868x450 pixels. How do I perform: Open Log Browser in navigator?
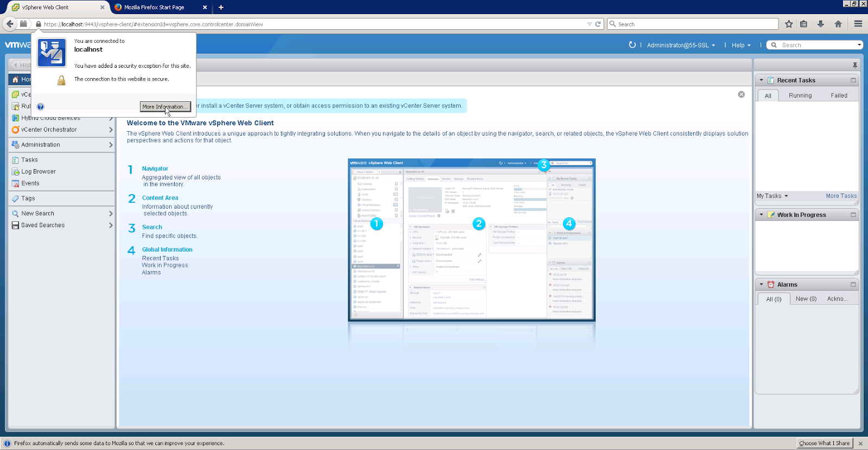[x=39, y=172]
